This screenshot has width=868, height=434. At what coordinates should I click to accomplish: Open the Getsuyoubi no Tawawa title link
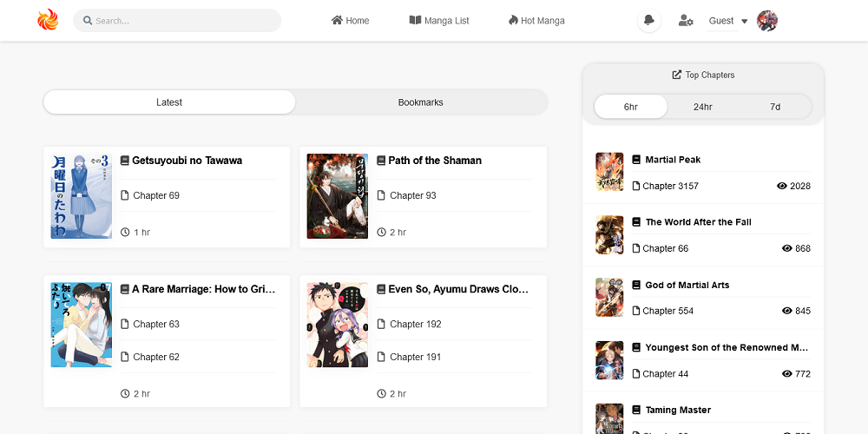point(187,161)
